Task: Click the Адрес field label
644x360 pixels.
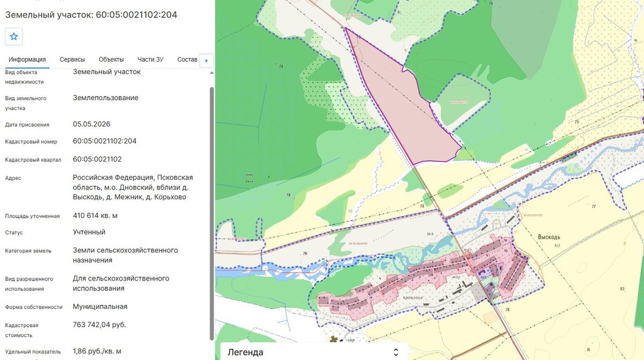Action: (x=13, y=178)
